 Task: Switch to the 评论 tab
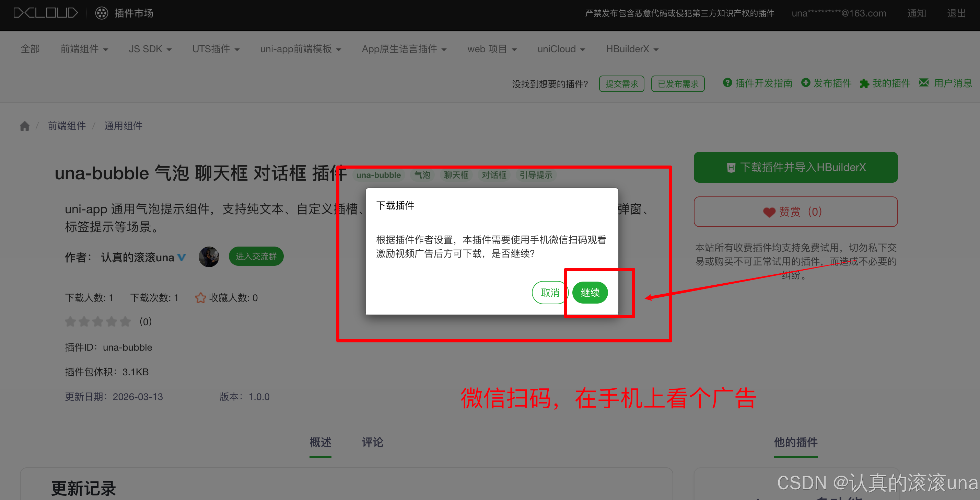click(x=372, y=442)
